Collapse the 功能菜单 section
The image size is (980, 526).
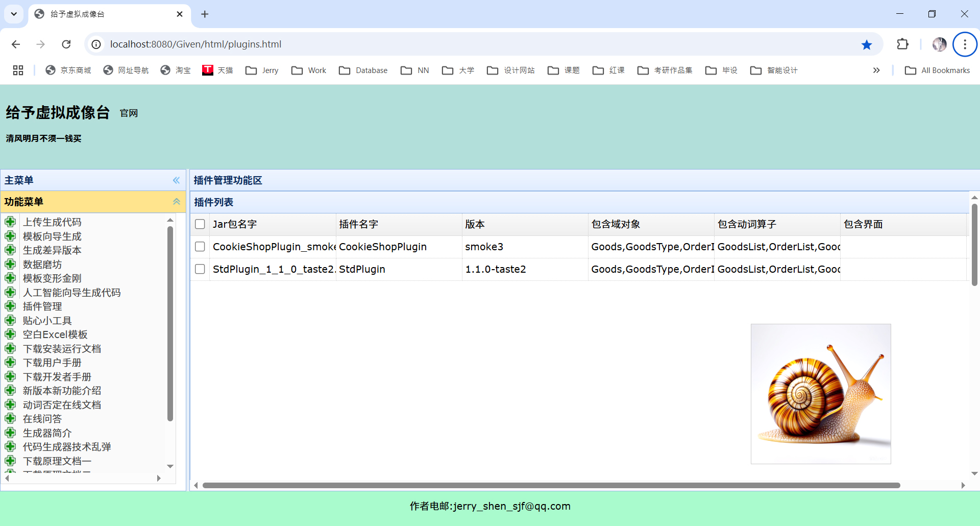177,202
